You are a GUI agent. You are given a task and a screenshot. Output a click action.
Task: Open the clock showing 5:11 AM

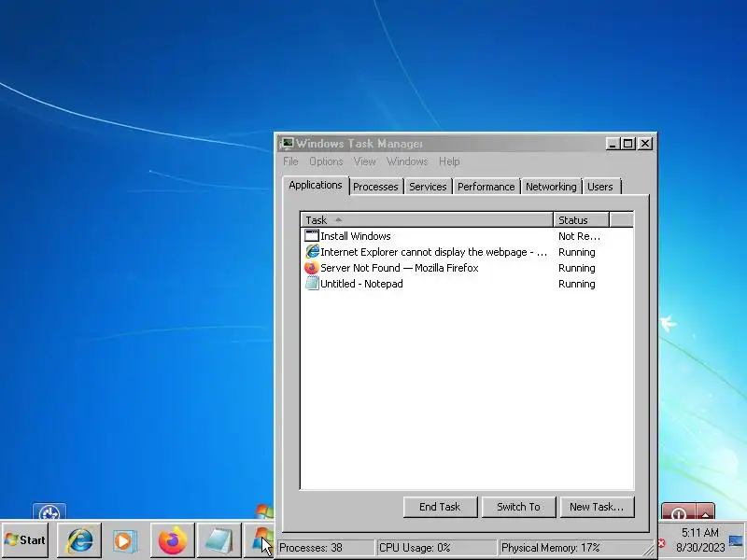coord(699,539)
